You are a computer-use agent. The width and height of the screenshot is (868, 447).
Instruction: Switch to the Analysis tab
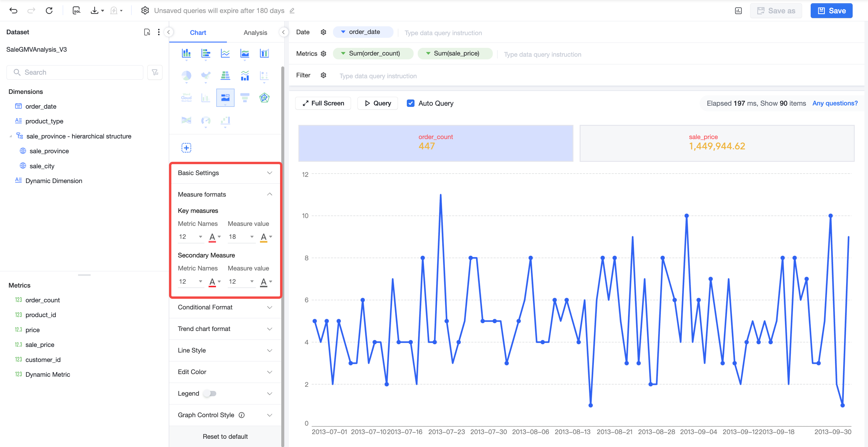[255, 32]
